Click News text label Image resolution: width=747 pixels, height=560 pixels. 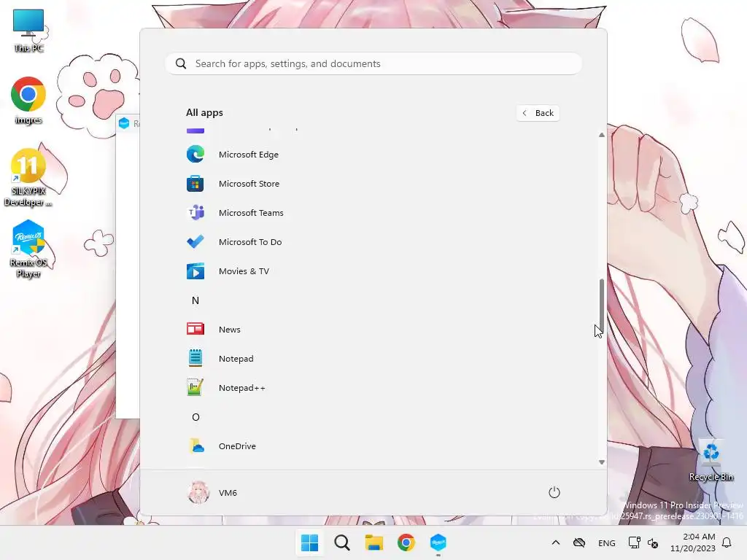230,330
